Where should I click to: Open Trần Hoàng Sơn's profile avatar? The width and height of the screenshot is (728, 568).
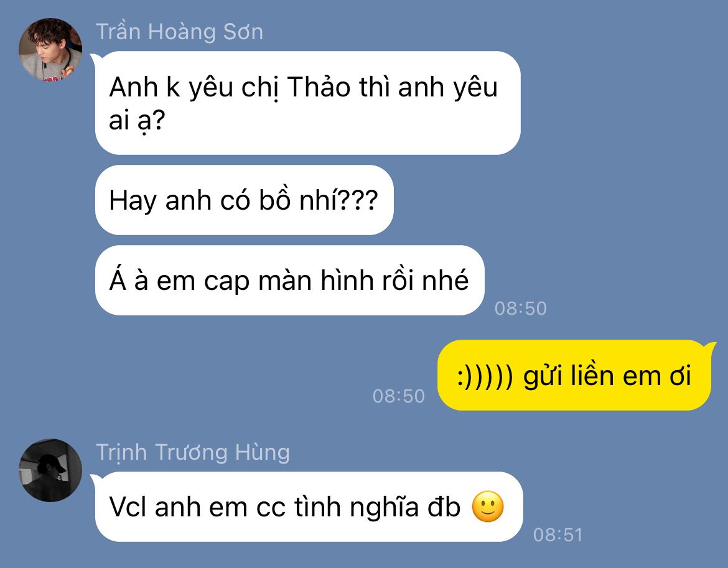point(50,50)
